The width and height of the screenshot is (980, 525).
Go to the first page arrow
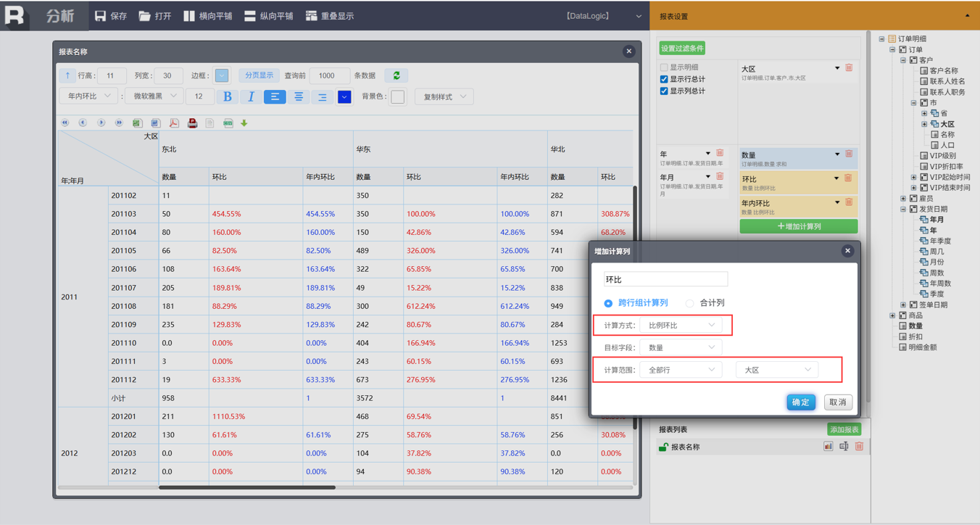65,123
